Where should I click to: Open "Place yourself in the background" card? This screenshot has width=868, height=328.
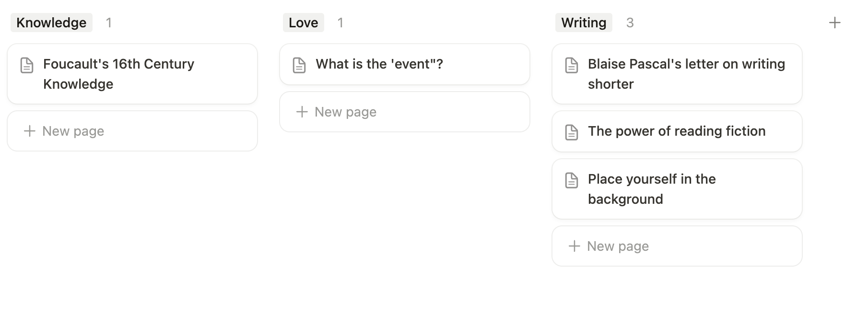(x=652, y=189)
